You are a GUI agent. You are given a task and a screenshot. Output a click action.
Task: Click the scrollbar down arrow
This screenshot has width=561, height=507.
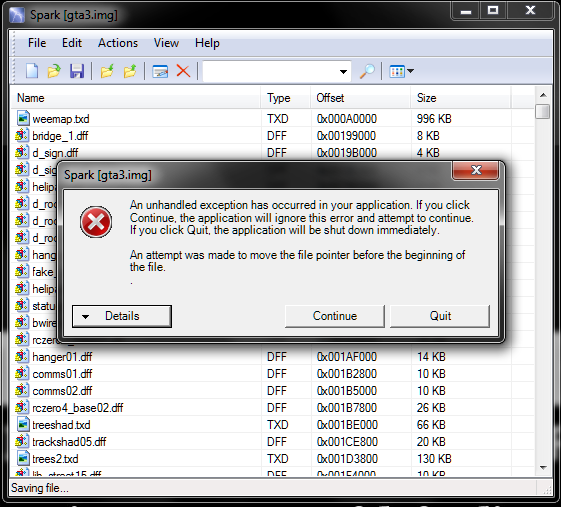pos(543,468)
